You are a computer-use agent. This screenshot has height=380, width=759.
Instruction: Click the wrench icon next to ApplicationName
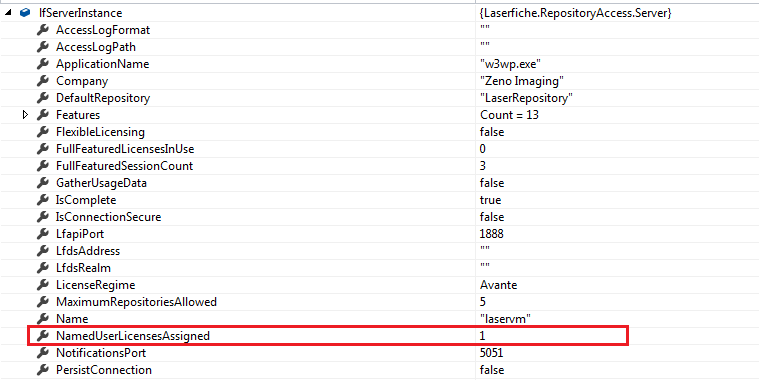(x=43, y=64)
